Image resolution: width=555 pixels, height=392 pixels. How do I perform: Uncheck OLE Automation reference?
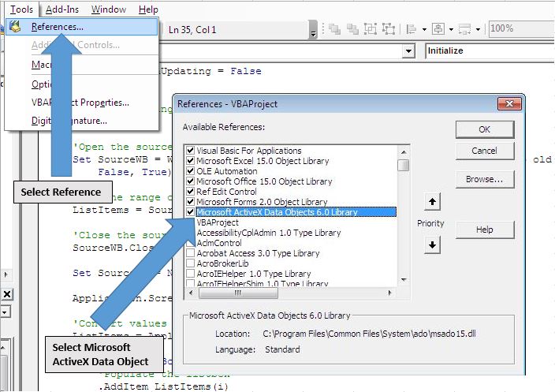point(191,170)
